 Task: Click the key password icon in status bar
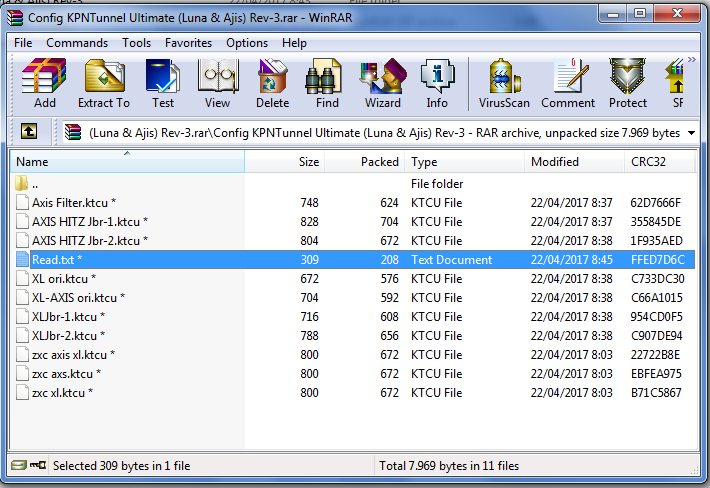pos(38,465)
